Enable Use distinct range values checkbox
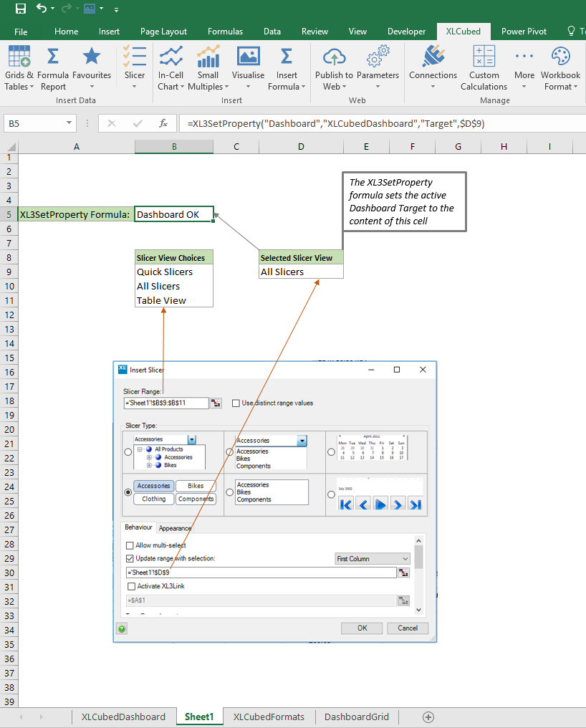This screenshot has height=728, width=586. [236, 403]
